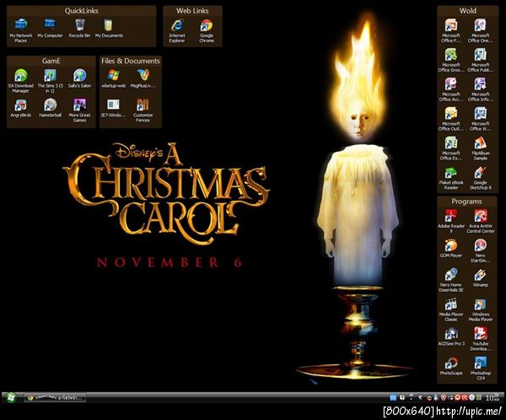This screenshot has height=420, width=506.
Task: Launch Internet Explorer from Web Links
Action: pyautogui.click(x=177, y=30)
